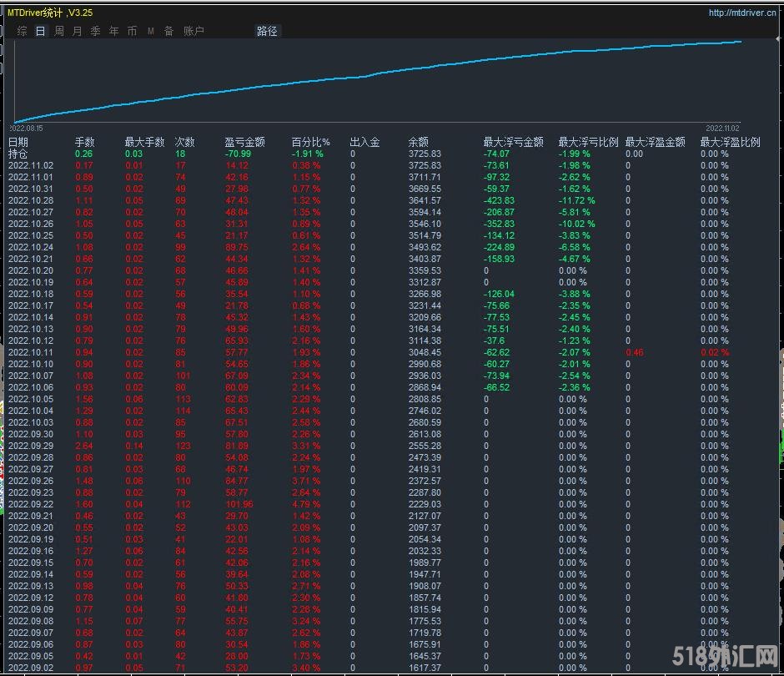The width and height of the screenshot is (784, 676).
Task: Click the 手数 column header
Action: pos(84,142)
